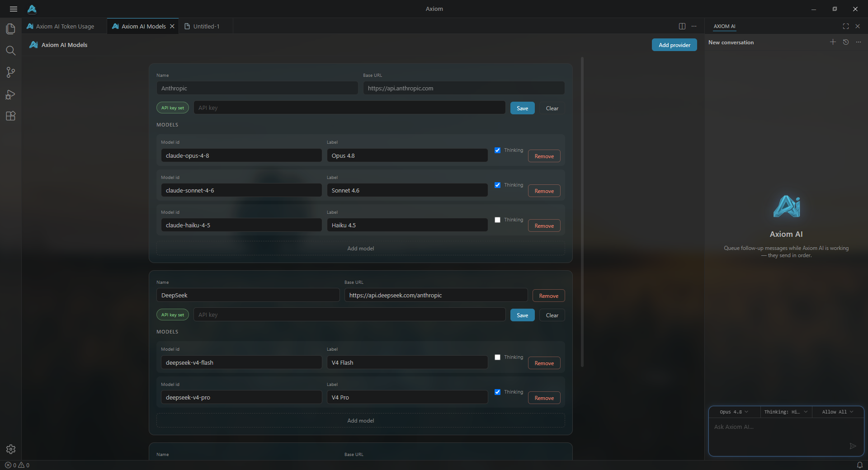Focus the DeepSeek Base URL field
868x470 pixels.
click(436, 295)
